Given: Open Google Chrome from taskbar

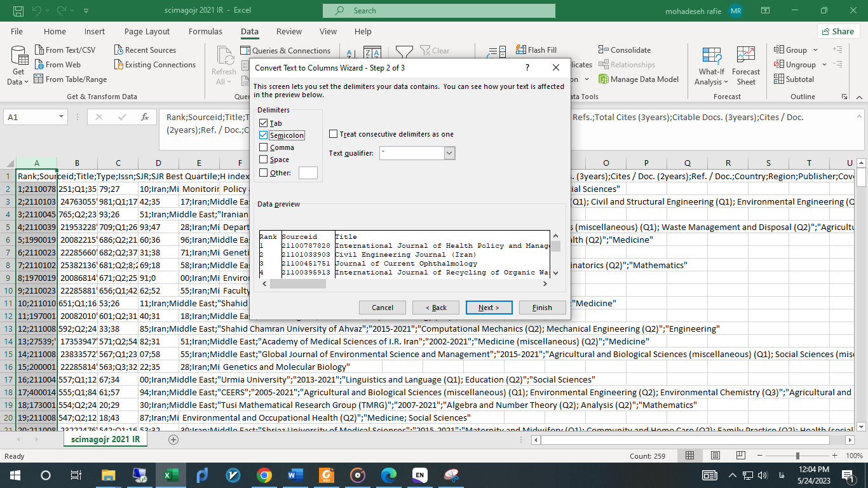Looking at the screenshot, I should coord(264,475).
